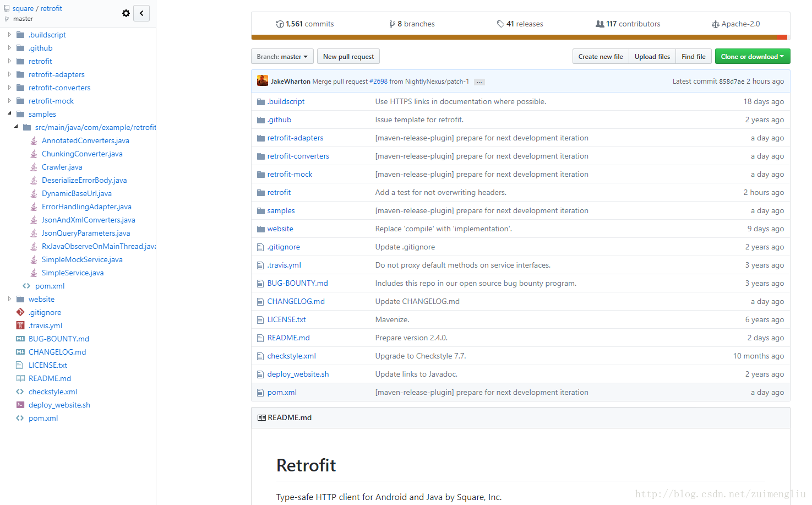This screenshot has height=505, width=812.
Task: Open the 41 releases tab
Action: (x=520, y=24)
